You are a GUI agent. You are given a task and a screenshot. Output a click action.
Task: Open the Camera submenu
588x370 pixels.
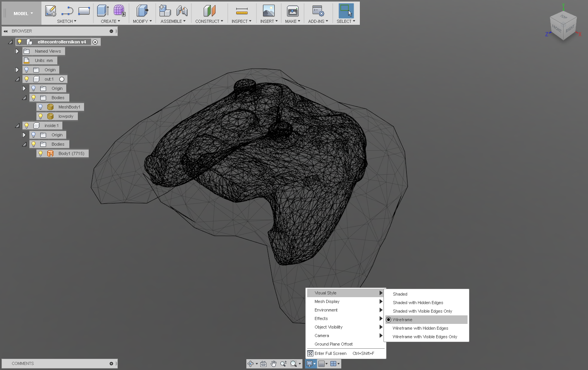point(346,336)
